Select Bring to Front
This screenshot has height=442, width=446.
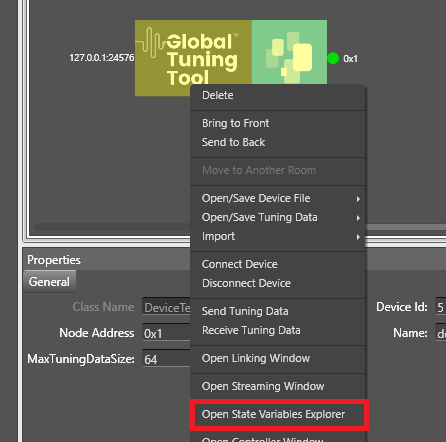277,123
